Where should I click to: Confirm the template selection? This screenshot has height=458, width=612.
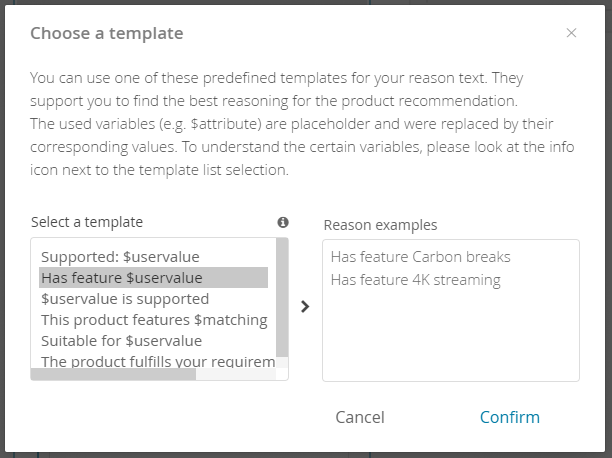509,417
